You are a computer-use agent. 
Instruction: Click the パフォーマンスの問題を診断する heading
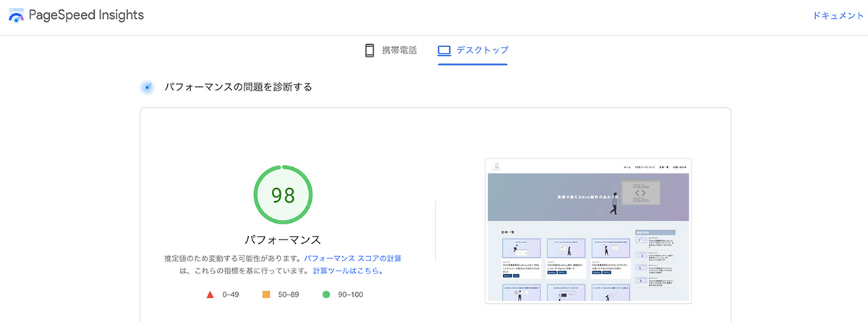(x=238, y=88)
